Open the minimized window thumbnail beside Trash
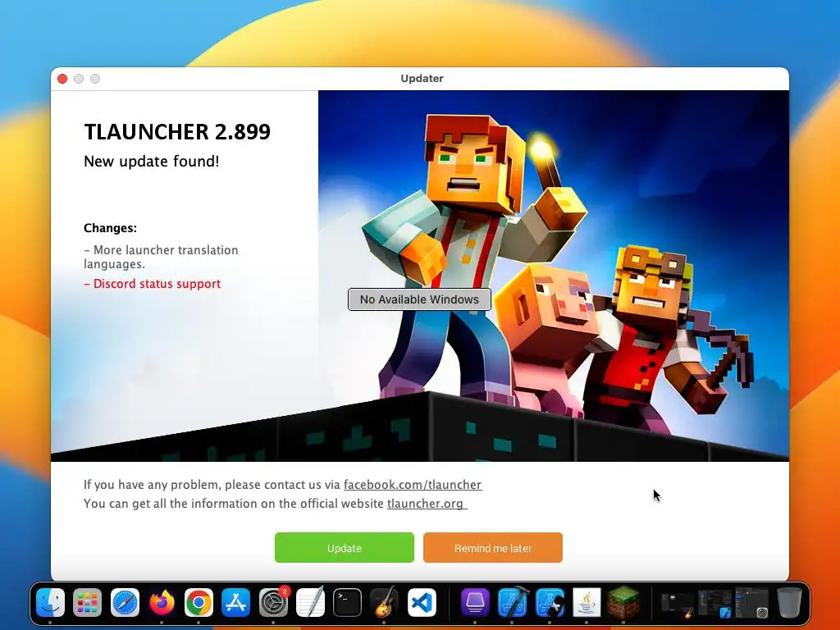Viewport: 840px width, 630px height. (752, 604)
